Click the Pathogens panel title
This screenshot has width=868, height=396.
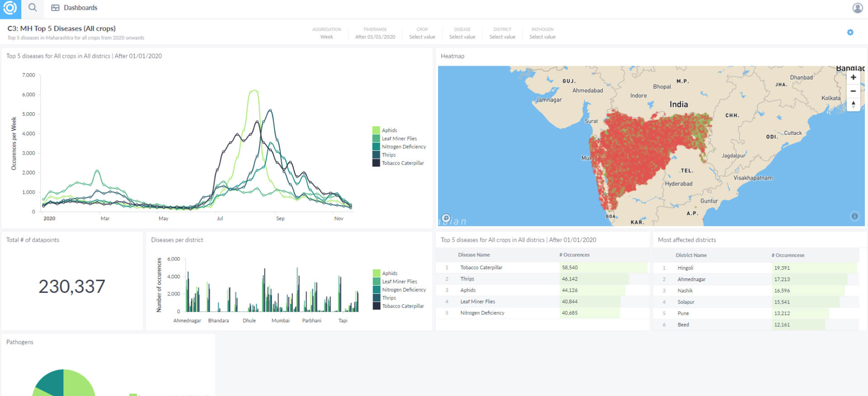tap(19, 342)
